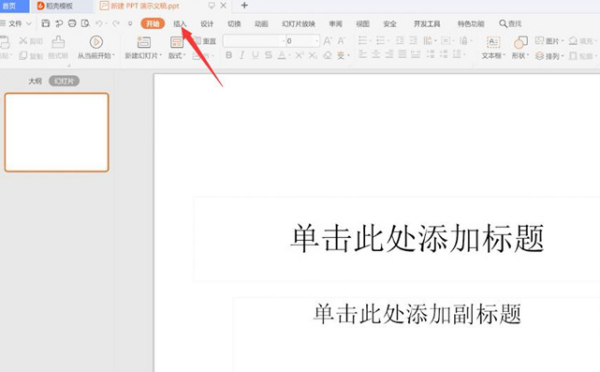600x372 pixels.
Task: Expand the Shapes dropdown arrow
Action: [x=528, y=55]
